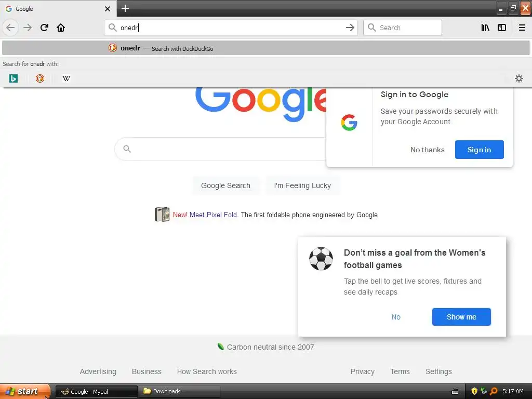Close the Google tab
Viewport: 532px width, 399px height.
(x=107, y=9)
